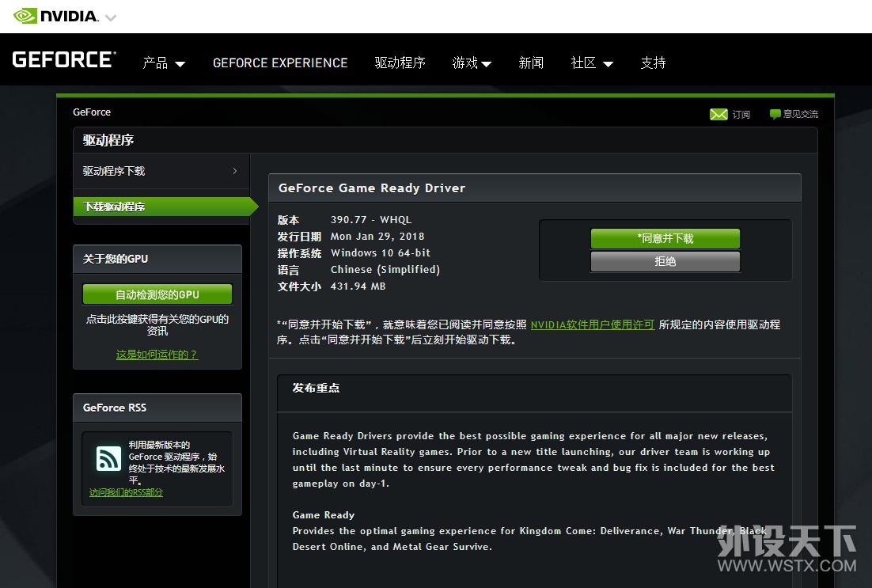Click Windows 10 64-bit text
This screenshot has width=872, height=588.
381,252
